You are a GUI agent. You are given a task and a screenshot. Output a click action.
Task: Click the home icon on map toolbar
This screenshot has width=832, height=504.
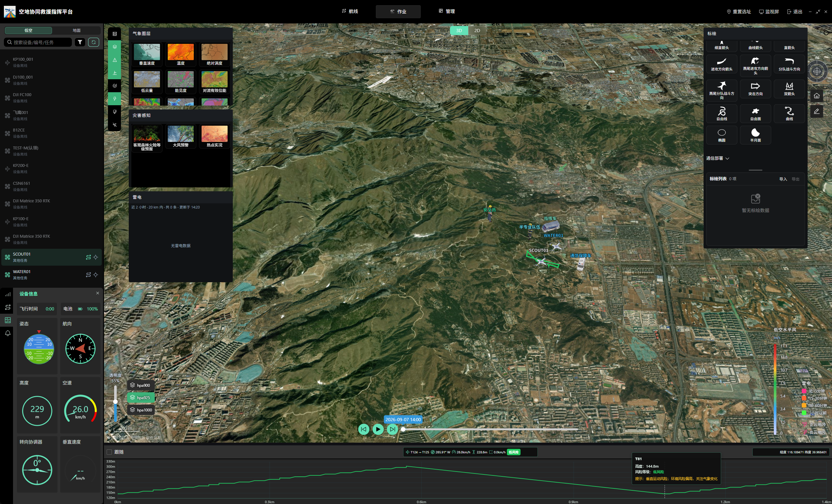point(816,96)
